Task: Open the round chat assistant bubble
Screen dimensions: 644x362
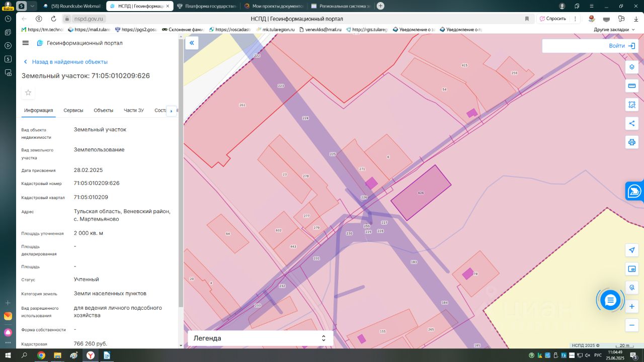Action: pos(610,300)
